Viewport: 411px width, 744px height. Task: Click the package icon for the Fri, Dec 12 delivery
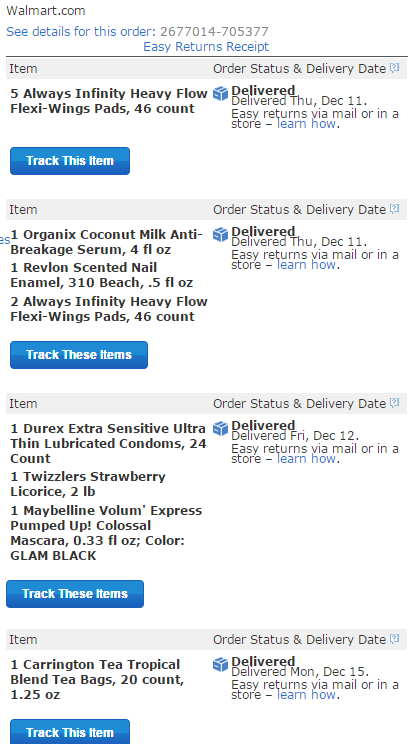(x=220, y=428)
